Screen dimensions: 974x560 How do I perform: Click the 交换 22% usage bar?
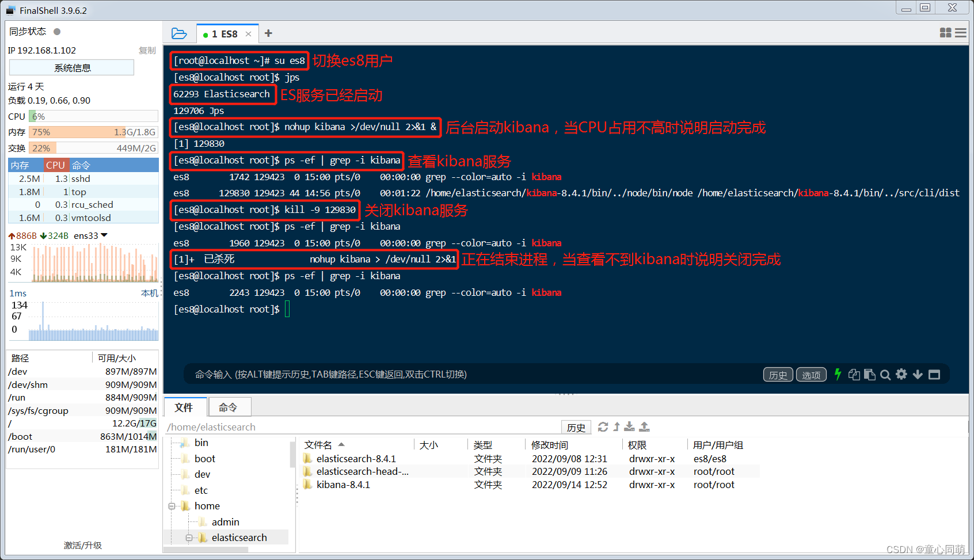click(x=93, y=148)
